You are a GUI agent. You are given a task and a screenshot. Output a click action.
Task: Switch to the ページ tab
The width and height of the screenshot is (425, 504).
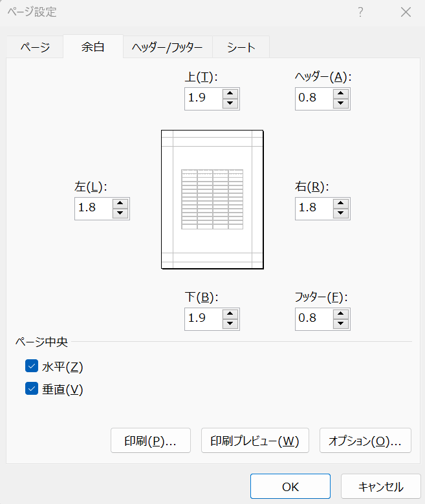point(35,47)
